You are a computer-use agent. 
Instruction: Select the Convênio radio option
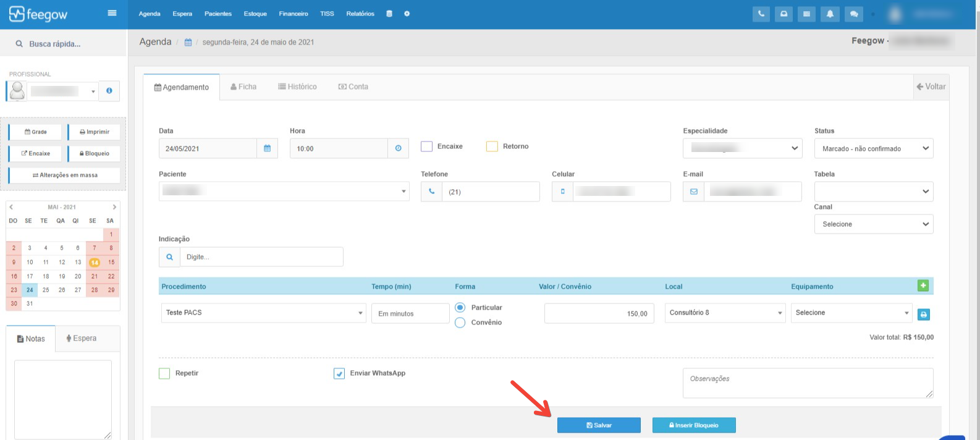[x=460, y=323]
